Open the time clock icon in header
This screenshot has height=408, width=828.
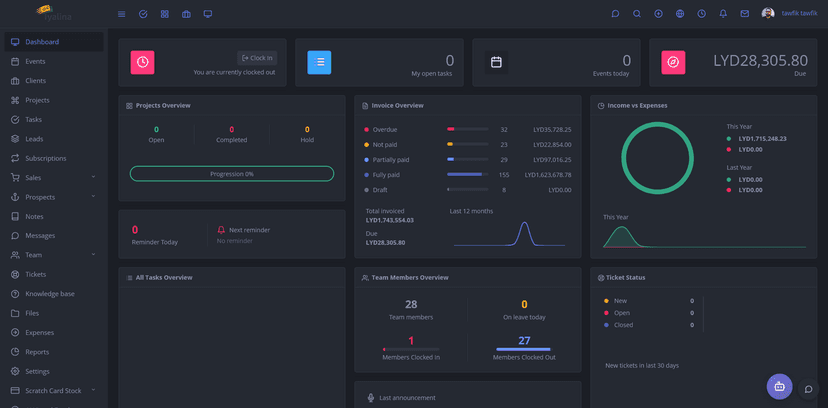[x=701, y=14]
